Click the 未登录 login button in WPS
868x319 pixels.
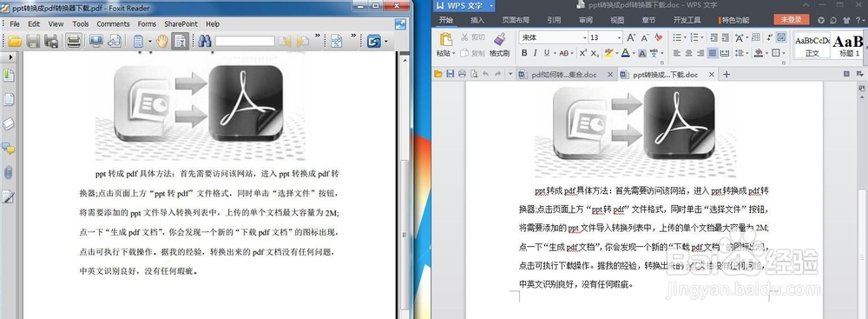point(791,20)
